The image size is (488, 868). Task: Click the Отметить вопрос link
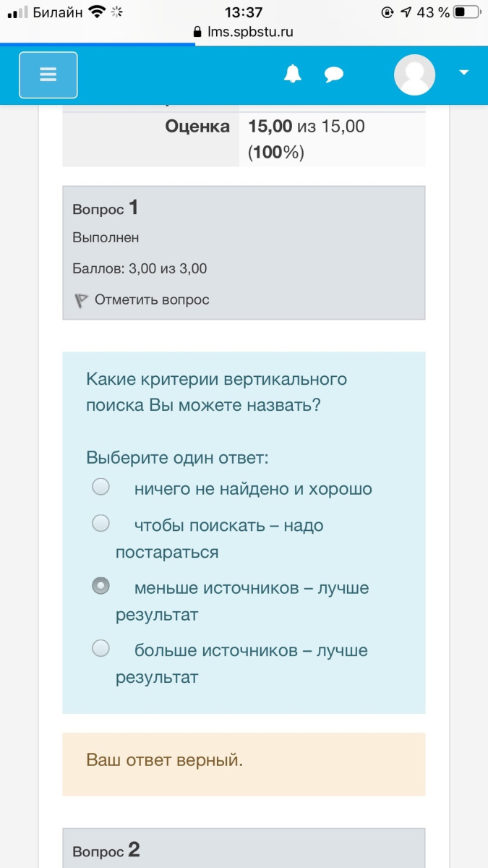click(x=152, y=299)
